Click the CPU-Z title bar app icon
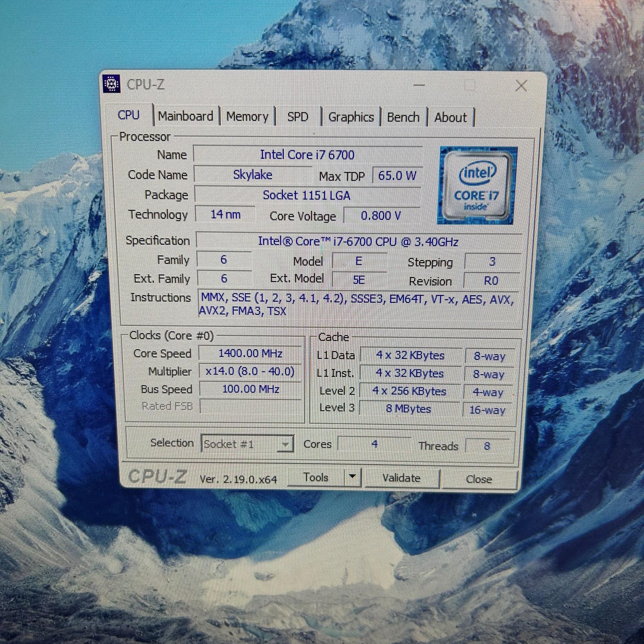 (x=112, y=84)
